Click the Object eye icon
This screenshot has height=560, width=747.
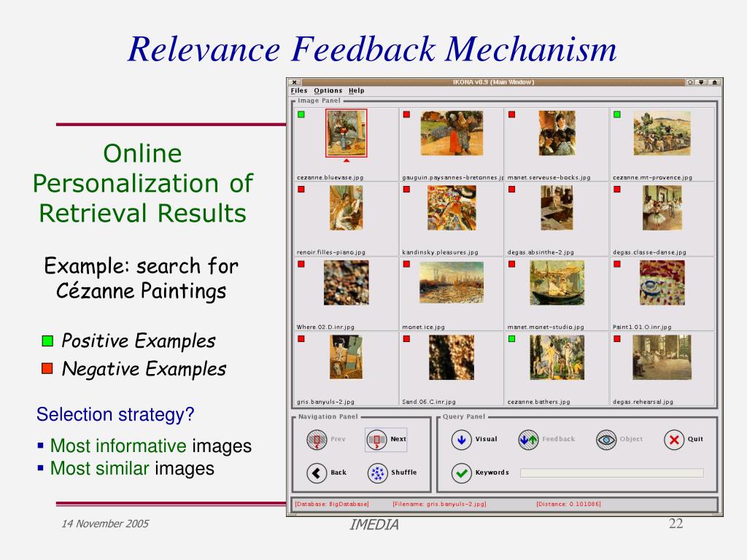coord(606,440)
